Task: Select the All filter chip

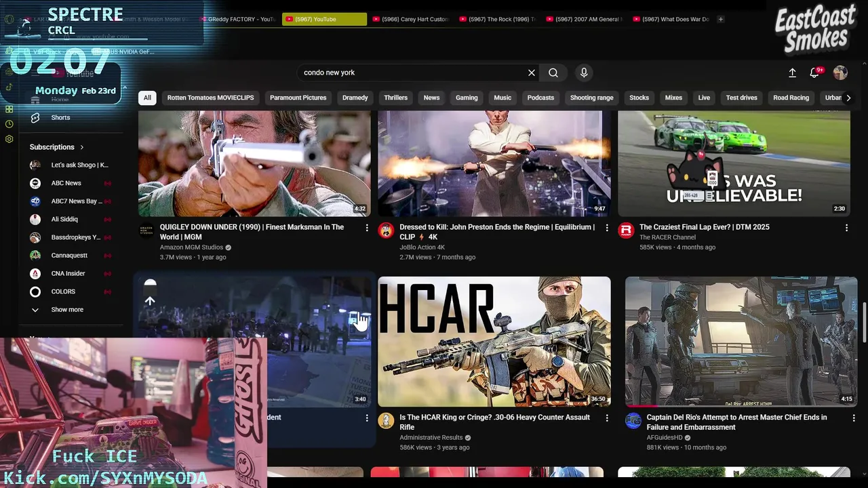Action: 147,98
